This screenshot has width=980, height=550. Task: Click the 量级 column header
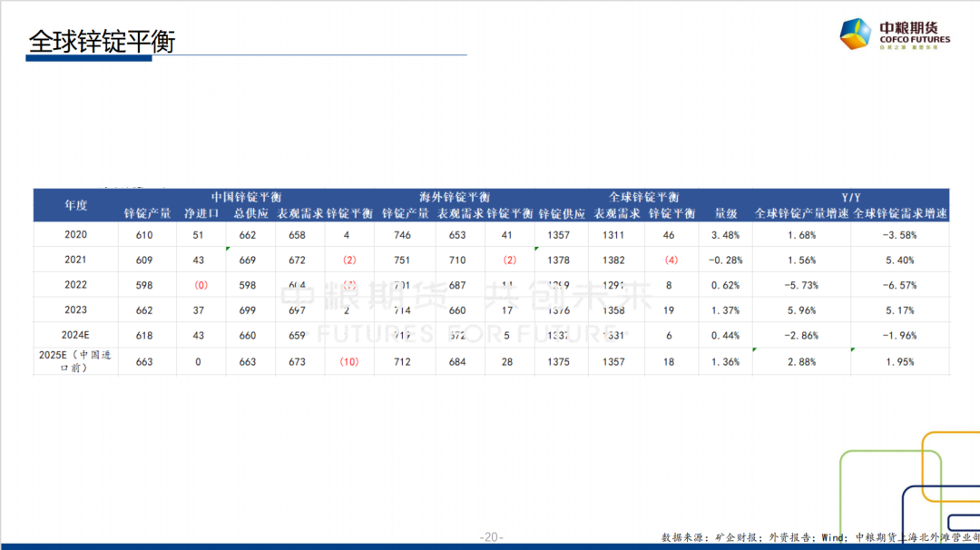(x=726, y=213)
